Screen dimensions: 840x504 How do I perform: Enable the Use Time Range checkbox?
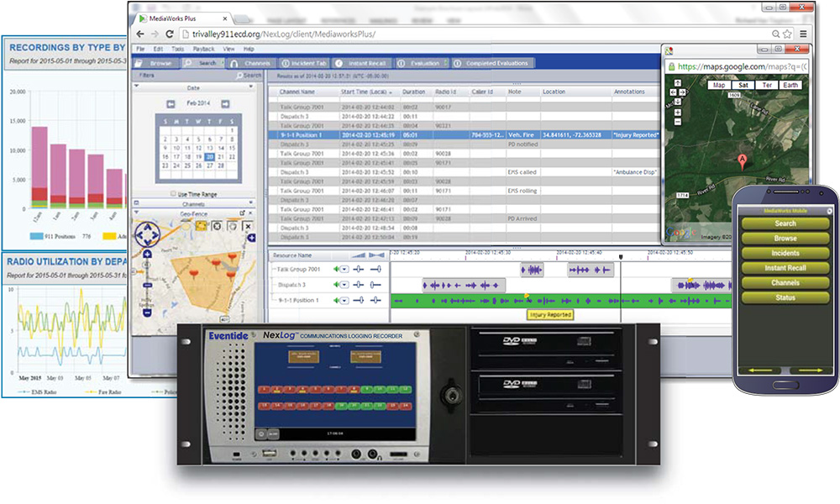tap(171, 193)
